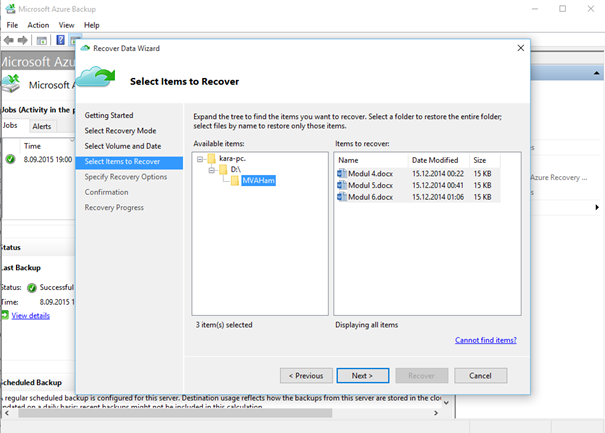Click the show/hide console tree toolbar icon
The width and height of the screenshot is (605, 433).
point(42,40)
